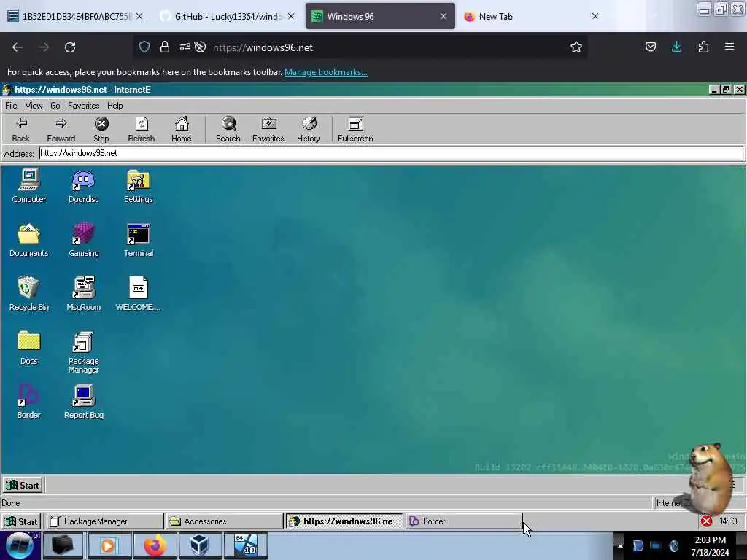Viewport: 747px width, 560px height.
Task: Click the Stop toolbar button
Action: coord(101,130)
